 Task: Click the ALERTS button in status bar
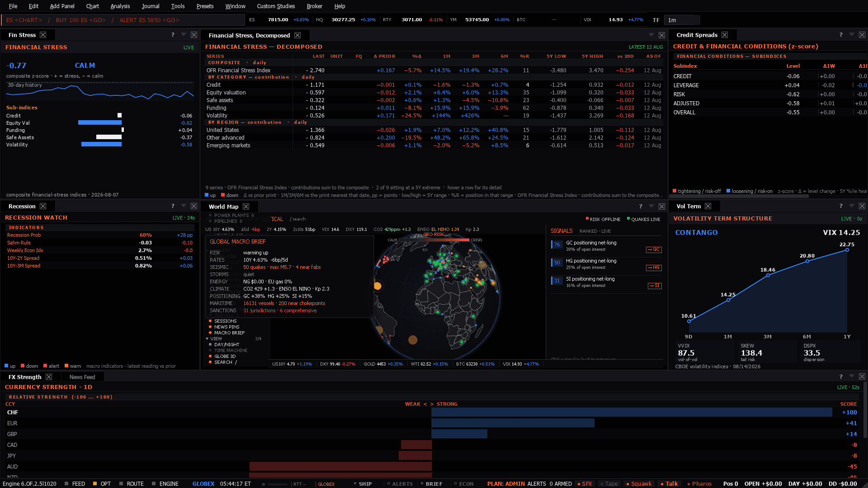[x=400, y=483]
